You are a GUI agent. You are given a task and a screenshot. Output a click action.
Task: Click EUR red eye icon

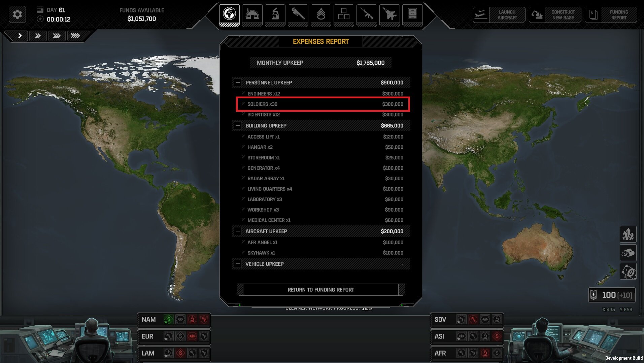192,336
